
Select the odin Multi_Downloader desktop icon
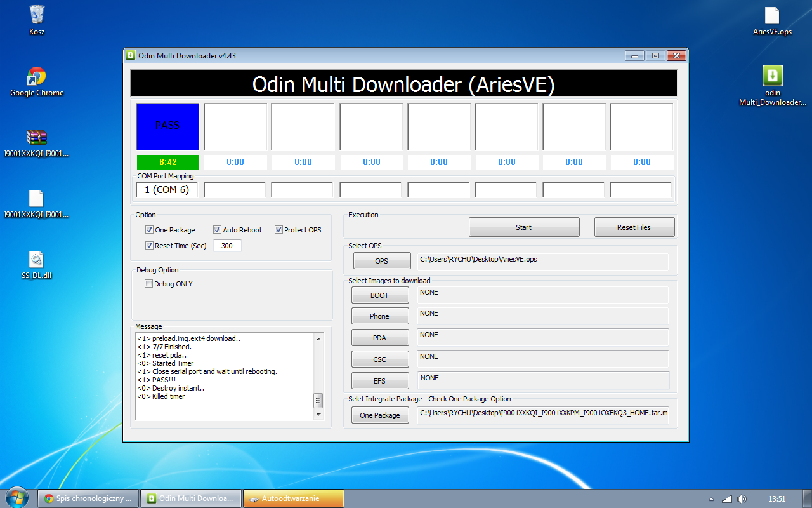coord(772,86)
